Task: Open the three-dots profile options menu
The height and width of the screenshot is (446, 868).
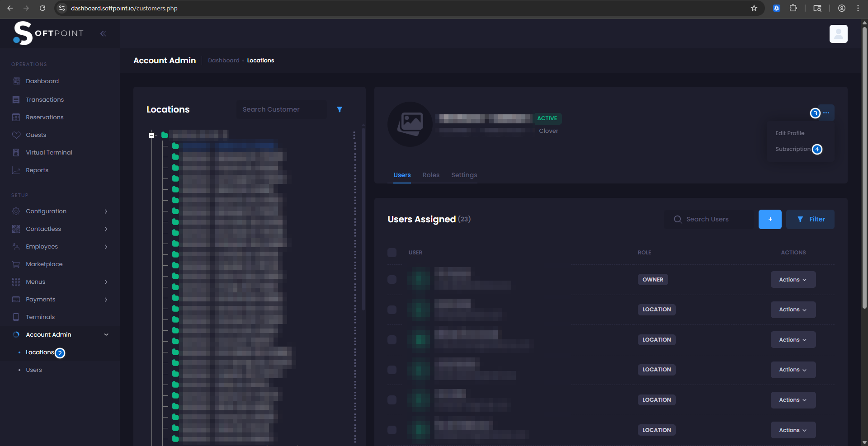Action: tap(826, 113)
